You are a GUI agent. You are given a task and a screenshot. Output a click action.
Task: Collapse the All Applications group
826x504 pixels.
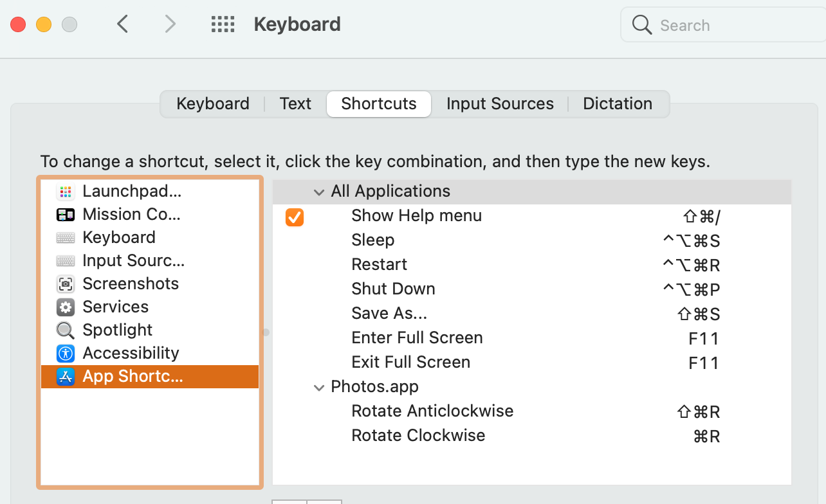tap(318, 192)
